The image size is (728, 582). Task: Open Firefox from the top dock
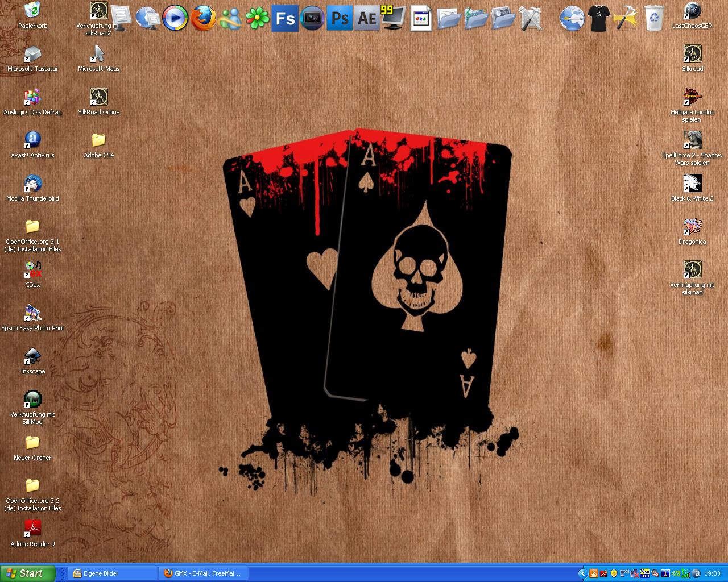tap(202, 18)
